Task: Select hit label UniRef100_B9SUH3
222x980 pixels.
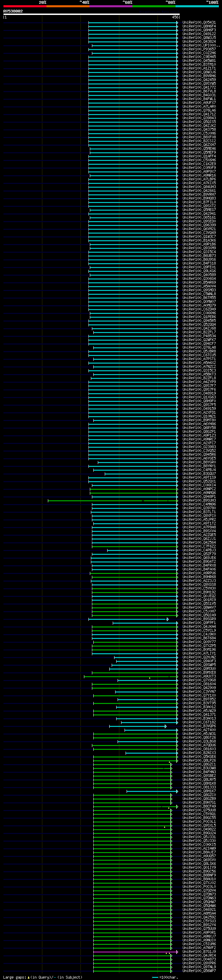Action: click(199, 501)
